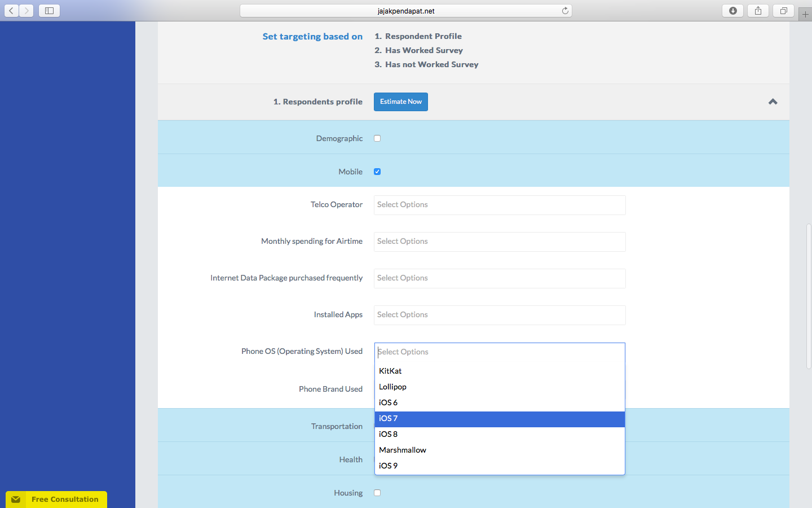This screenshot has height=508, width=812.
Task: Click the back navigation arrow
Action: click(x=11, y=10)
